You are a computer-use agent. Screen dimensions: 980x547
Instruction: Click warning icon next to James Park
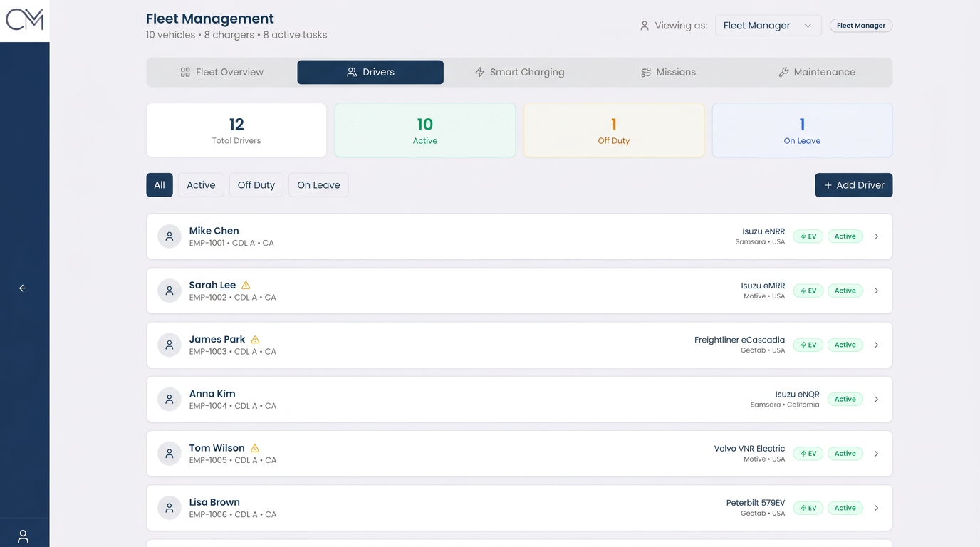pos(255,340)
